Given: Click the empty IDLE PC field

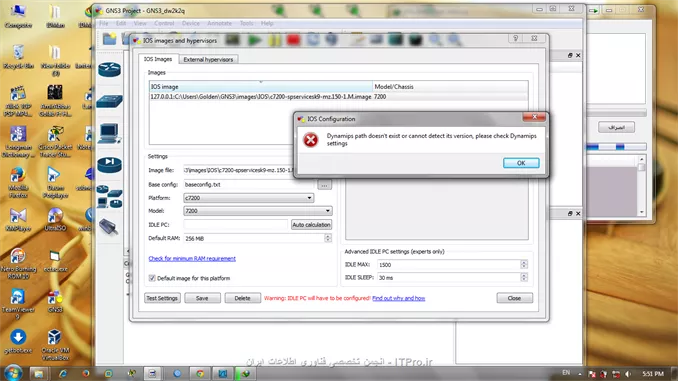Looking at the screenshot, I should [236, 225].
